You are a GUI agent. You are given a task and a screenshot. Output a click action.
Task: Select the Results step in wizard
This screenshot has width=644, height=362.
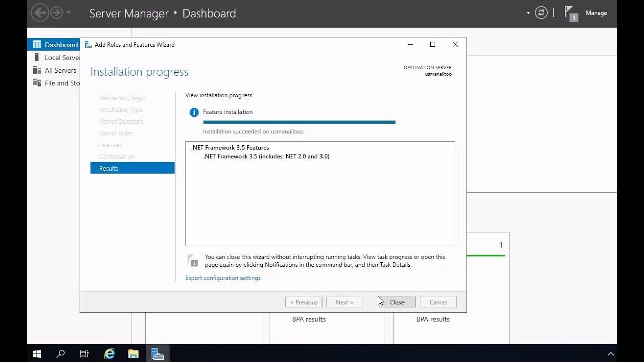[x=132, y=168]
